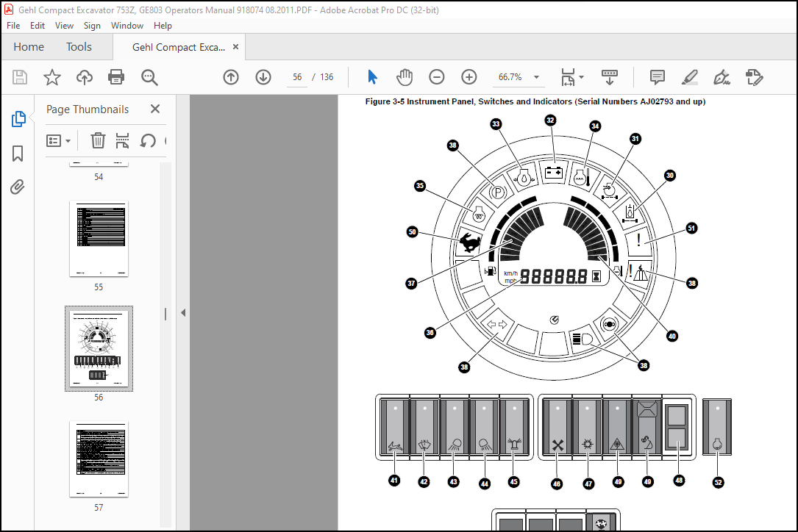Open the share or send file tool
Viewport: 798px width, 532px height.
pos(754,77)
